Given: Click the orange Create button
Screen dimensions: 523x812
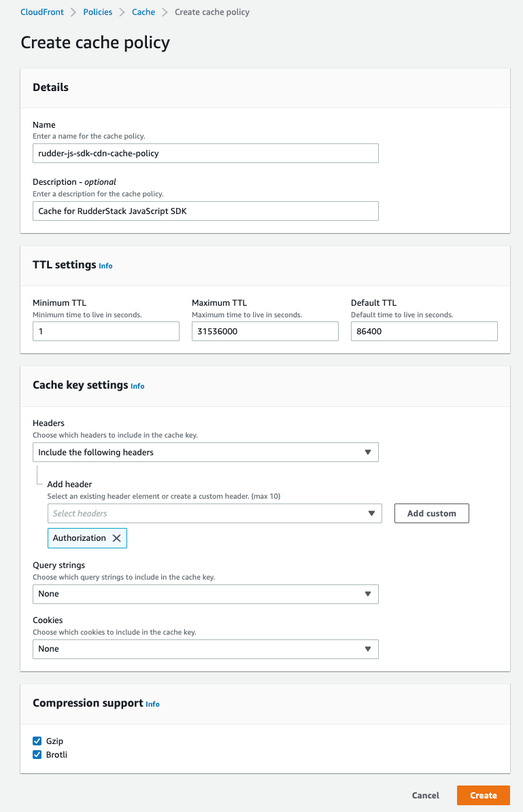Looking at the screenshot, I should pyautogui.click(x=484, y=796).
